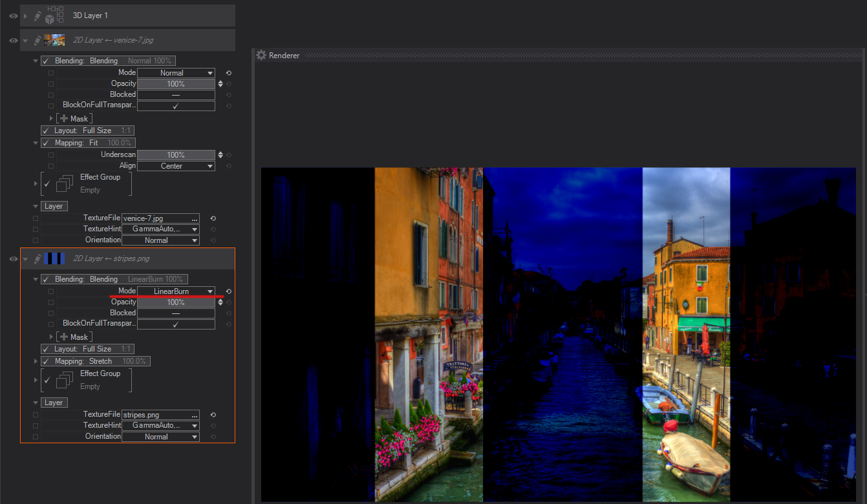Open the Align Center dropdown
Image resolution: width=867 pixels, height=504 pixels.
(x=176, y=166)
